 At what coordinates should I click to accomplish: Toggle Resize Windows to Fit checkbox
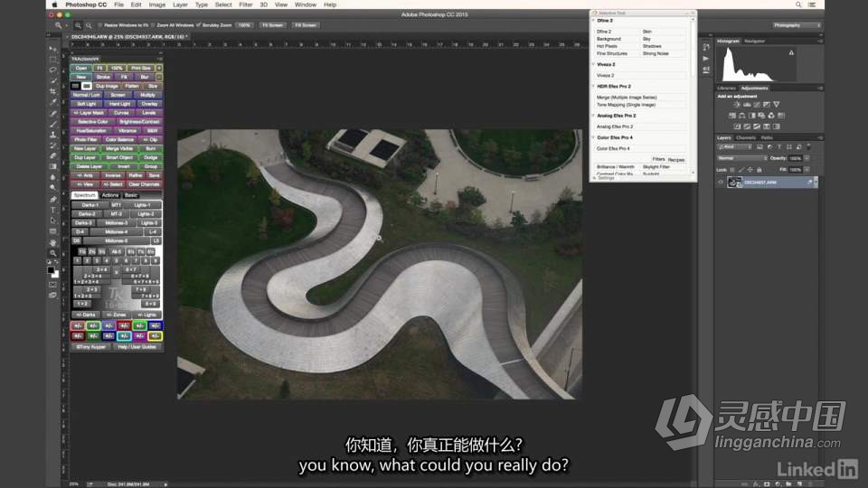99,25
